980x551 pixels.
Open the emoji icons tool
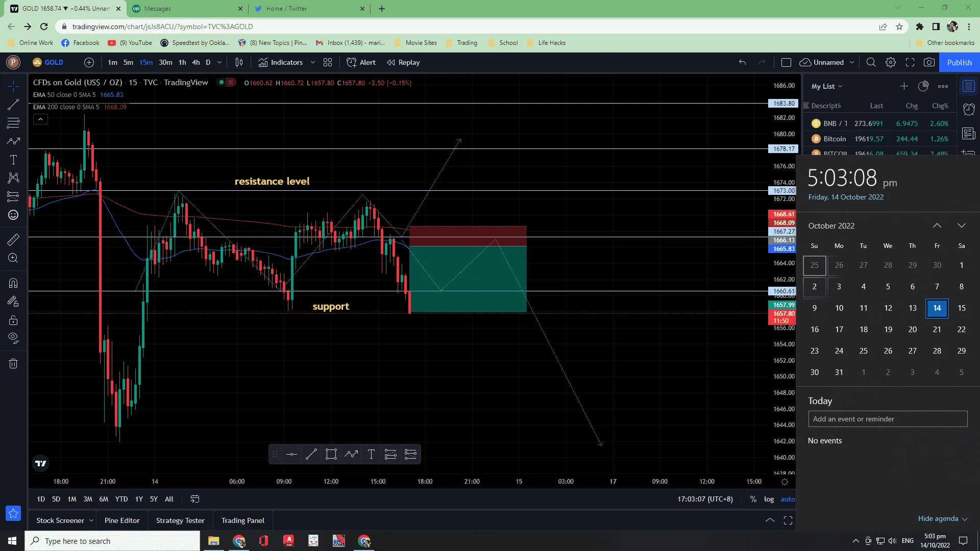[13, 215]
